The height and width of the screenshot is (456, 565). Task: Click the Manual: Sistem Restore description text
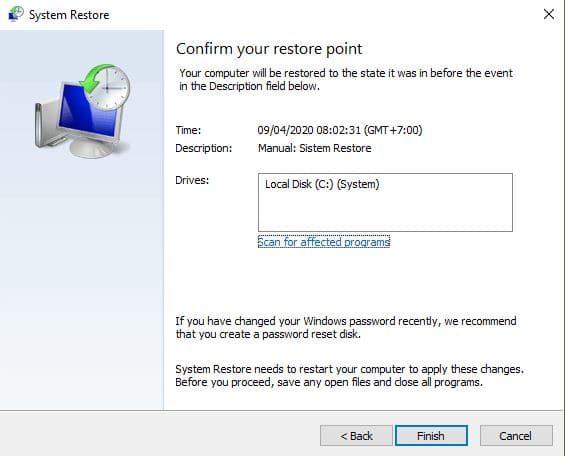(315, 148)
